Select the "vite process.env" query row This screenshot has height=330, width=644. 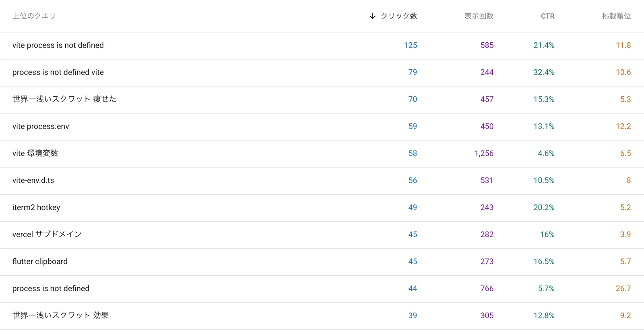[41, 127]
